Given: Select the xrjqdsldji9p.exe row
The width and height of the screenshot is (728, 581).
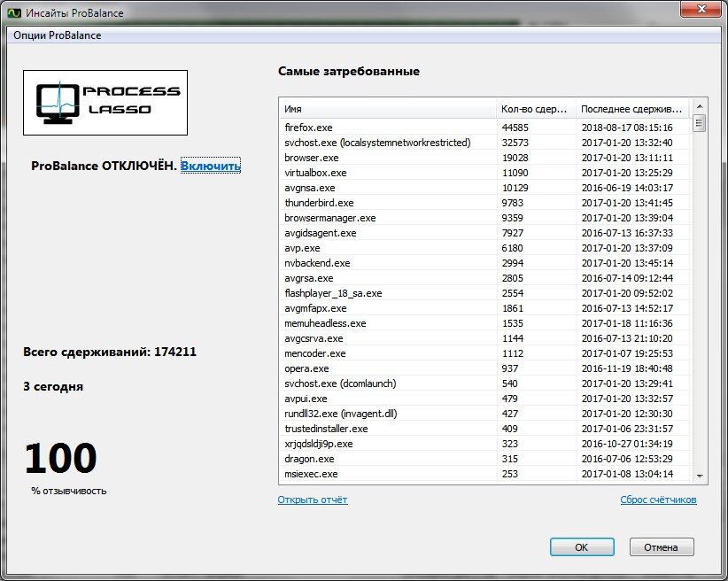Looking at the screenshot, I should tap(485, 444).
